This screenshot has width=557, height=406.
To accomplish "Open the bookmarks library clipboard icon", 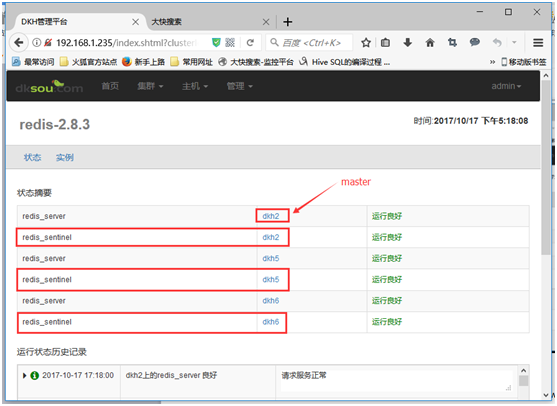I will (385, 43).
